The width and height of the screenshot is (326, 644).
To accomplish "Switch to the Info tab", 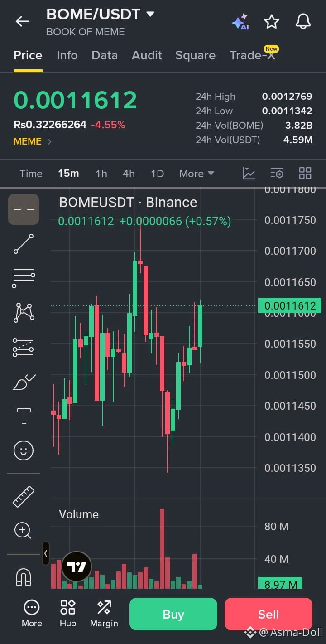I will point(67,55).
